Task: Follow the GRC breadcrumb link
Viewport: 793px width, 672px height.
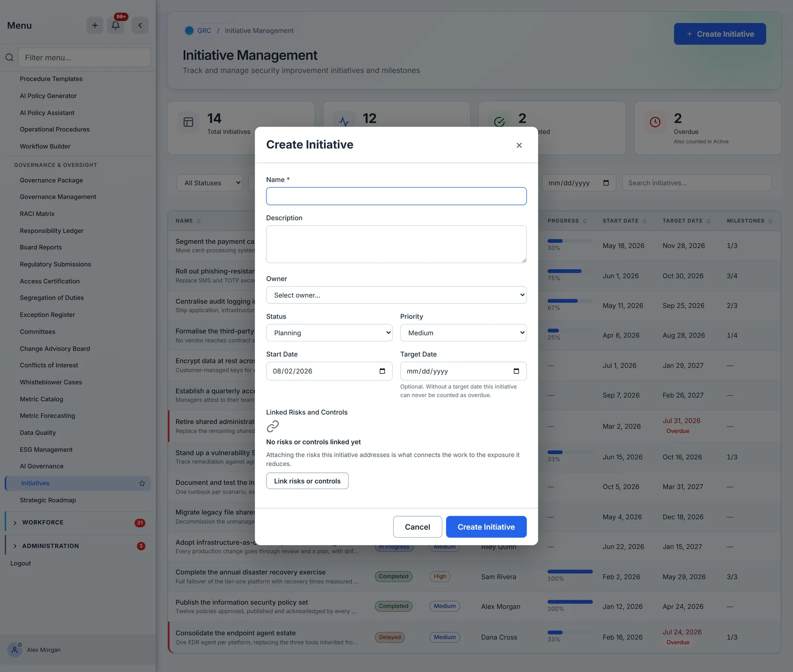Action: pos(204,30)
